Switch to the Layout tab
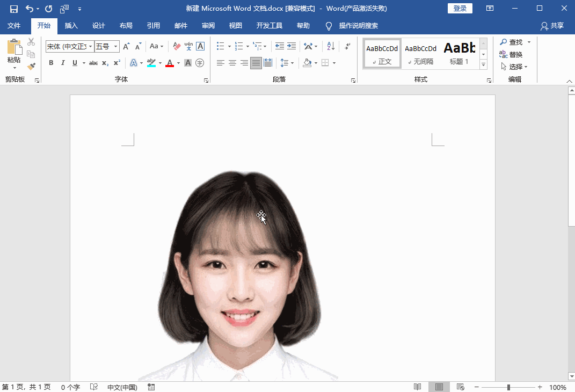The image size is (575, 392). 126,26
